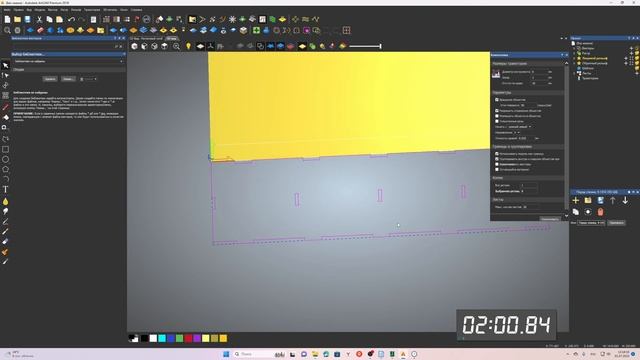The height and width of the screenshot is (360, 640).
Task: Click the magnifier icon in second toolbar row
Action: pyautogui.click(x=7, y=30)
